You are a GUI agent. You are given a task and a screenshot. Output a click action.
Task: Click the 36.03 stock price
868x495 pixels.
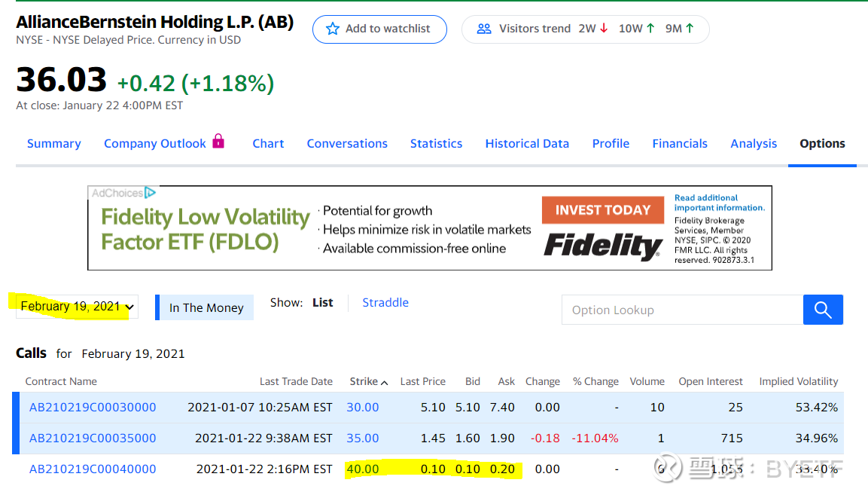61,80
